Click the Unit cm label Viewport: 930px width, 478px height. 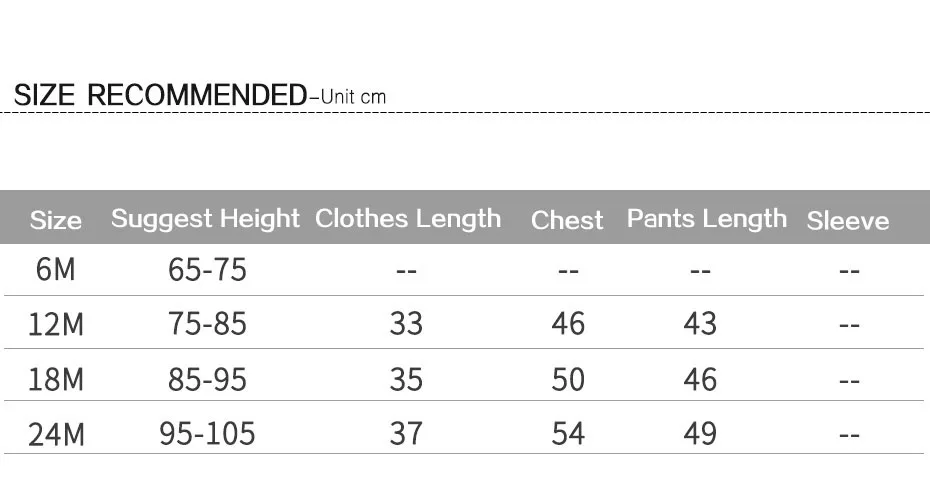click(x=353, y=97)
